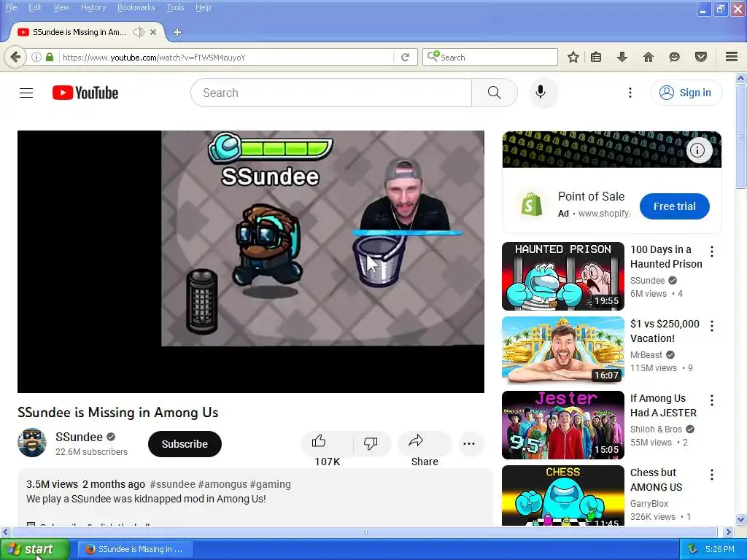Click the YouTube logo
The image size is (747, 560).
pyautogui.click(x=85, y=93)
